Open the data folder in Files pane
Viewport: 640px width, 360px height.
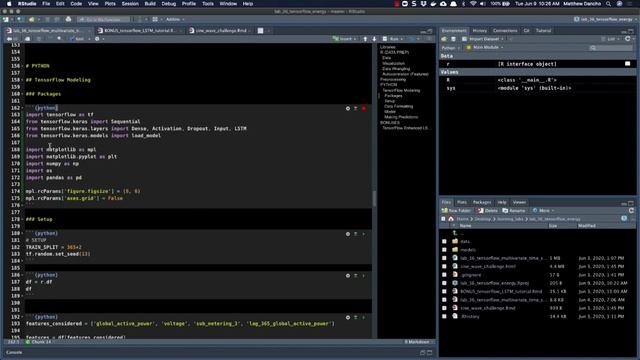coord(465,242)
